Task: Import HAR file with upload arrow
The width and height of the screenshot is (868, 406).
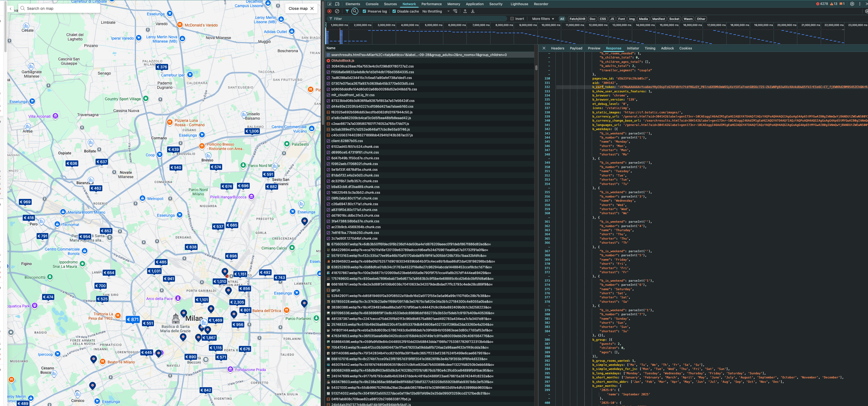Action: coord(465,11)
